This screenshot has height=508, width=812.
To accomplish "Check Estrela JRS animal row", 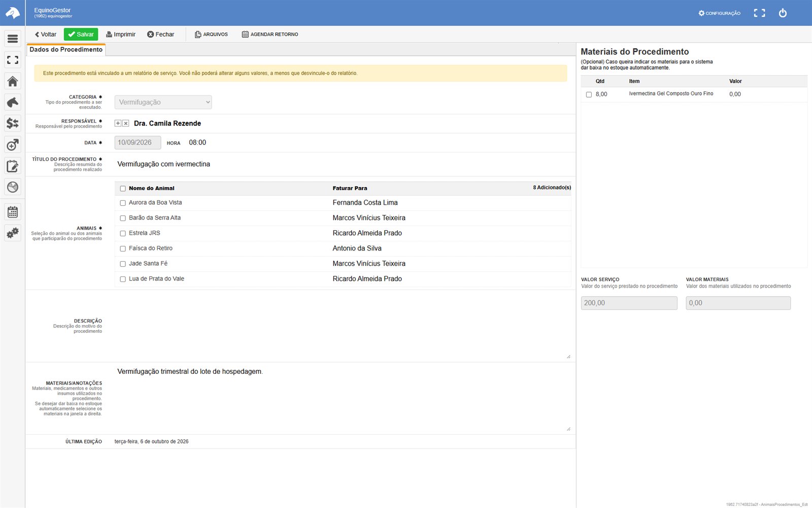I will [123, 233].
